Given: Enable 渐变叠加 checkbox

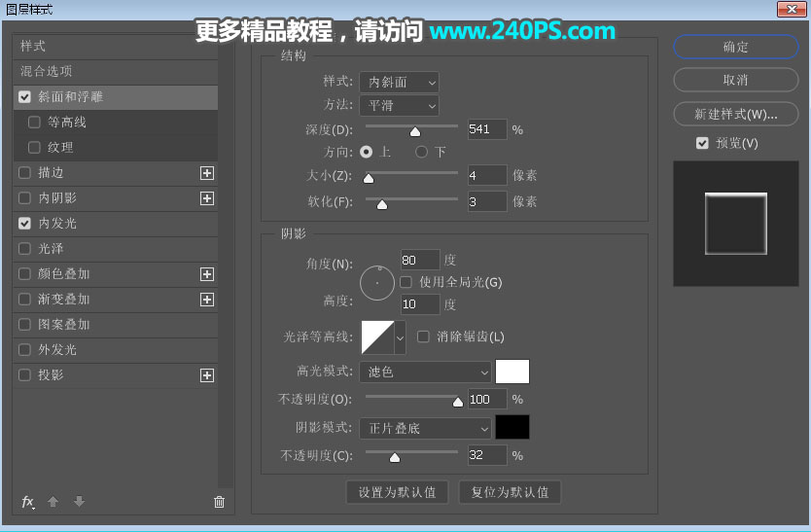Looking at the screenshot, I should click(x=24, y=300).
